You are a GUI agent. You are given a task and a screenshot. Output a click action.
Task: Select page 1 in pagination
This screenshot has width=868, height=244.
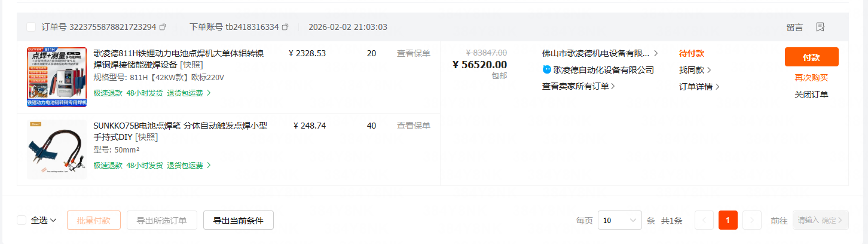[x=728, y=220]
